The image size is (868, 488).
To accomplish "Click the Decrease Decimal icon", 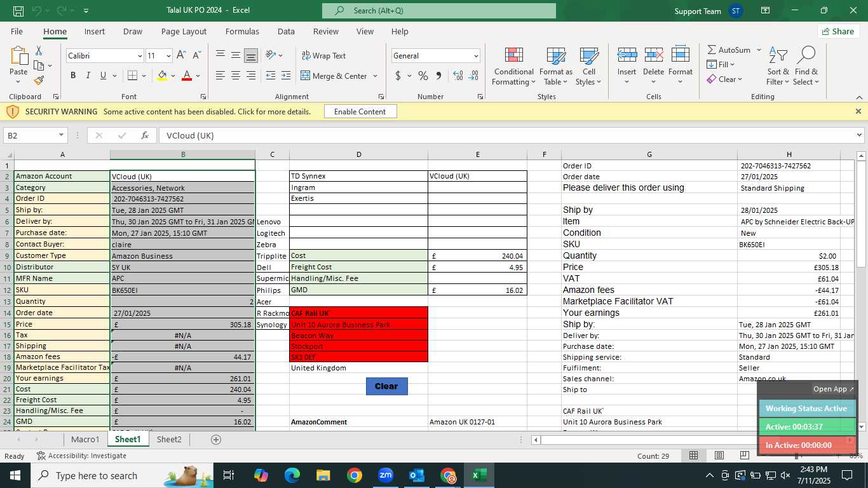I will point(473,76).
